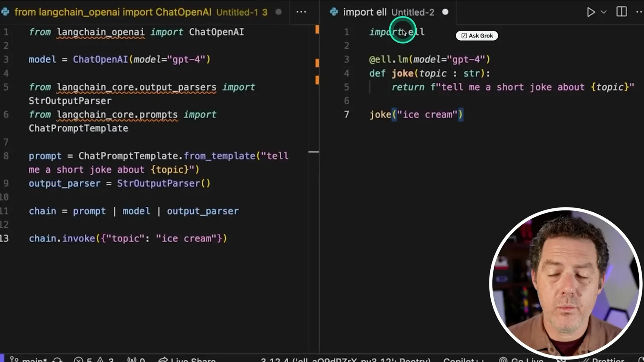This screenshot has width=644, height=362.
Task: Click 'ChatOpenAI' import name on line 1
Action: point(216,32)
